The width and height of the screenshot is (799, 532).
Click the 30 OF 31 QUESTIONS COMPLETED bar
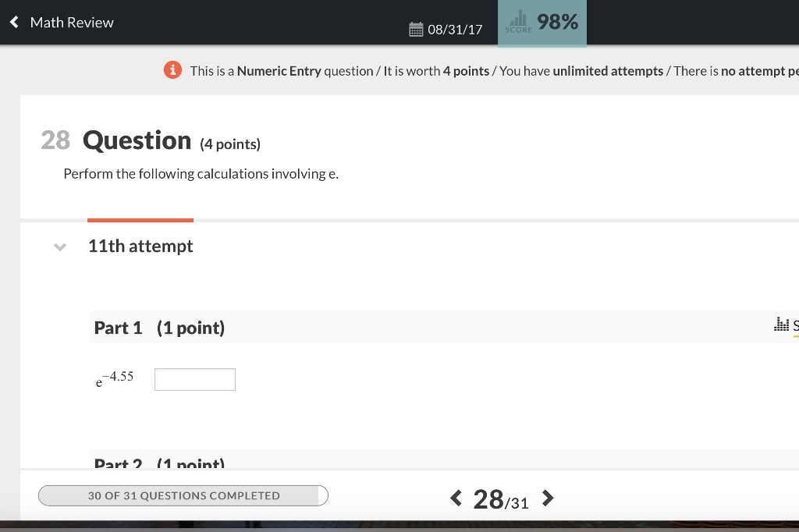(183, 495)
